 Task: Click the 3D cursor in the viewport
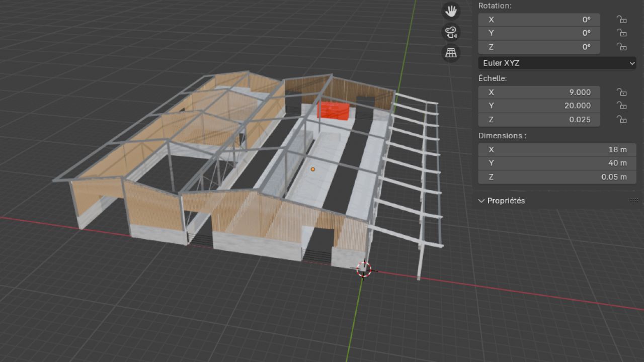coord(364,269)
